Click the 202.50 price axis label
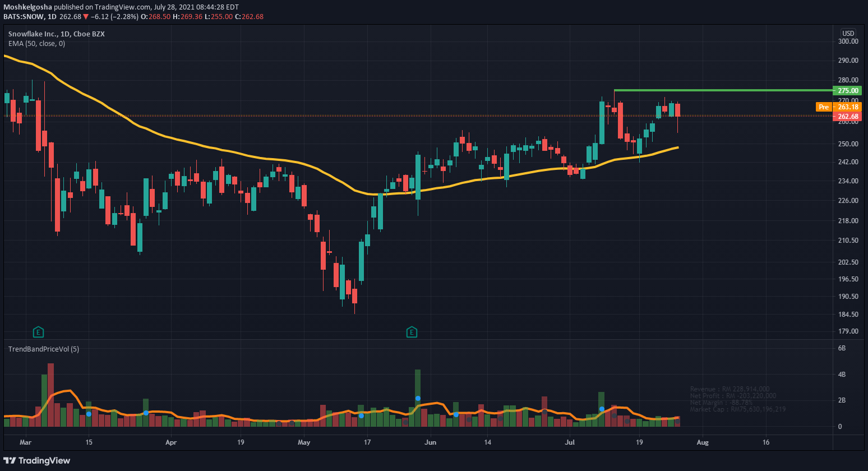868x471 pixels. [848, 262]
